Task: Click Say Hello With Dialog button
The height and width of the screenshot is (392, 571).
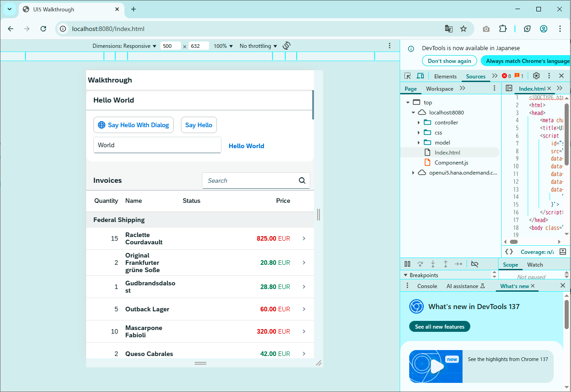Action: click(x=134, y=125)
